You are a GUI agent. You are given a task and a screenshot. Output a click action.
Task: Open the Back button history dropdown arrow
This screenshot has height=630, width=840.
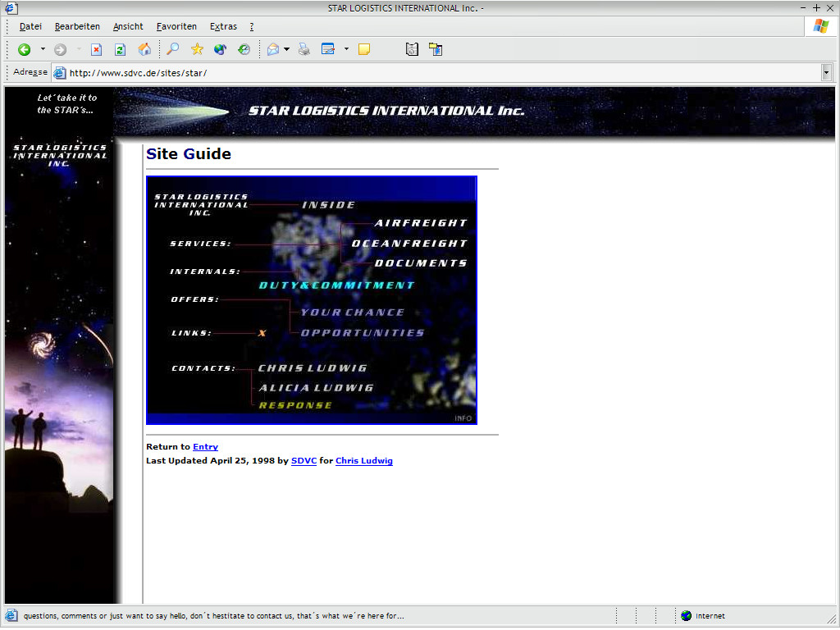click(x=43, y=50)
